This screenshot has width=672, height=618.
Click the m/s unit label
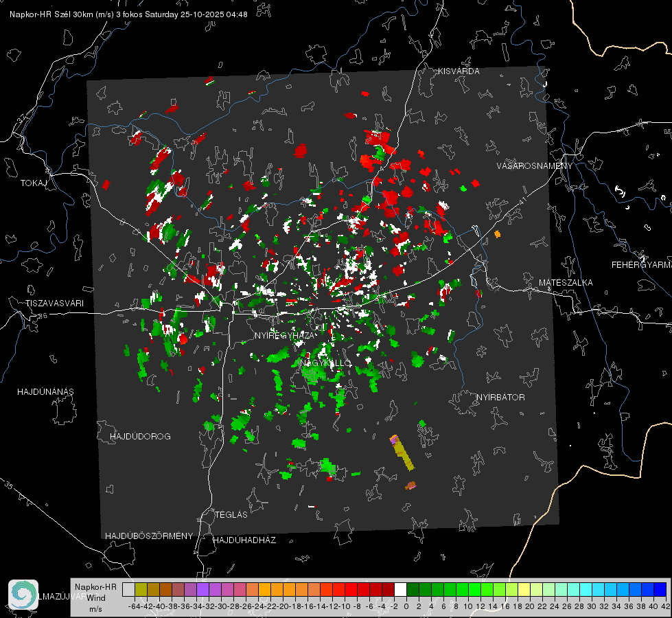95,608
